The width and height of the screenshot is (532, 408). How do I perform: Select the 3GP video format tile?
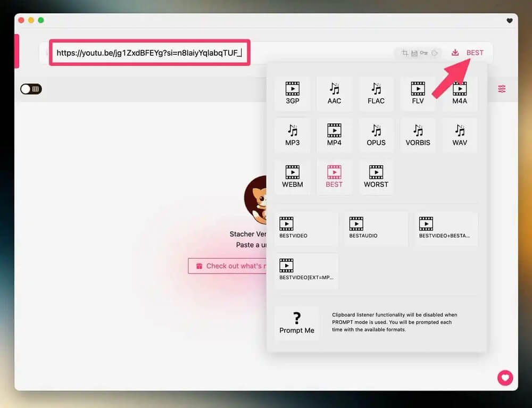(292, 93)
